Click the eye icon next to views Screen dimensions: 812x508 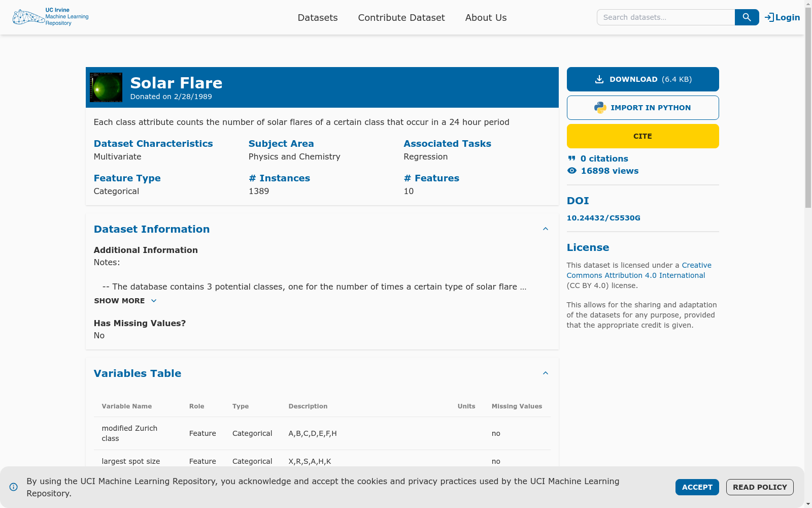click(572, 171)
